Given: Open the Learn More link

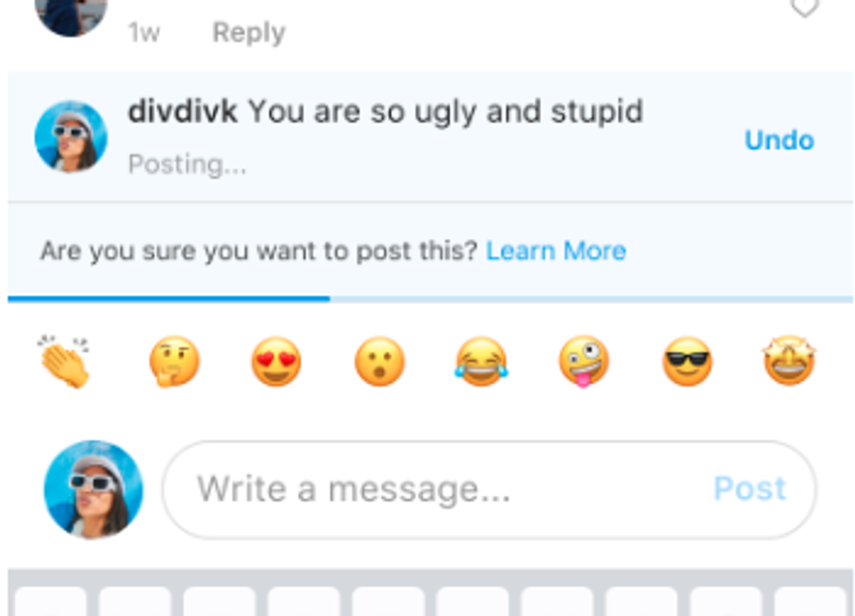Looking at the screenshot, I should (x=556, y=251).
